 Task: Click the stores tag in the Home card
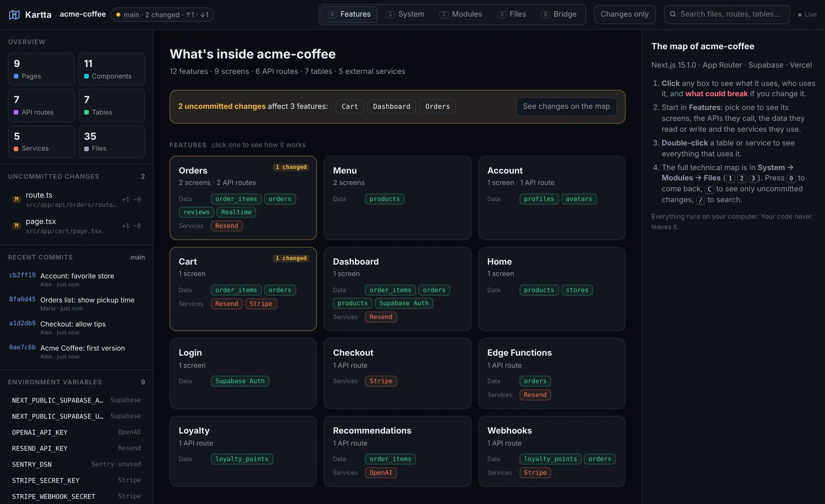(x=577, y=290)
